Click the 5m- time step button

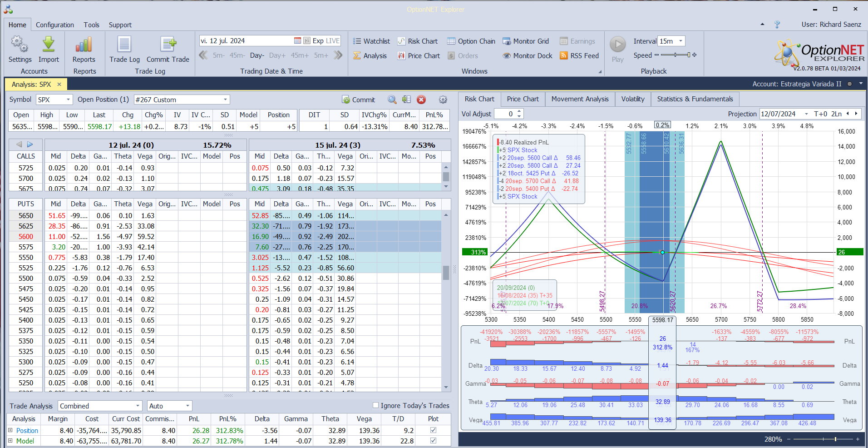coord(219,55)
